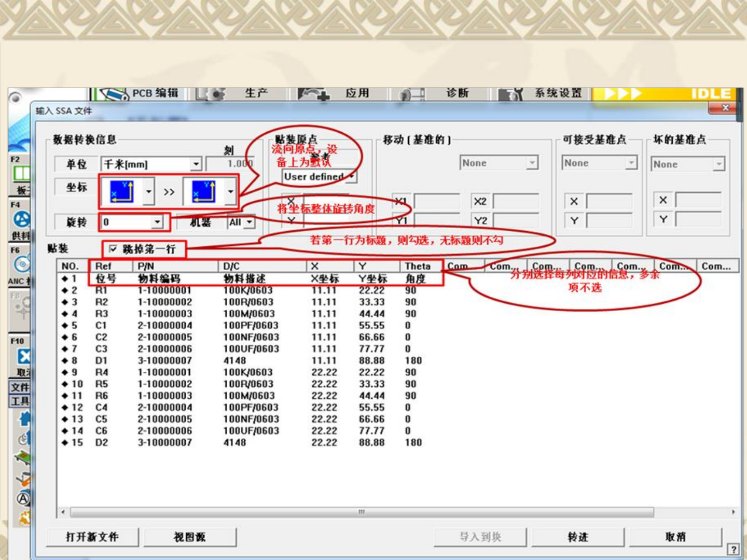
Task: Click the 系统设置 wrench icon
Action: [x=510, y=94]
